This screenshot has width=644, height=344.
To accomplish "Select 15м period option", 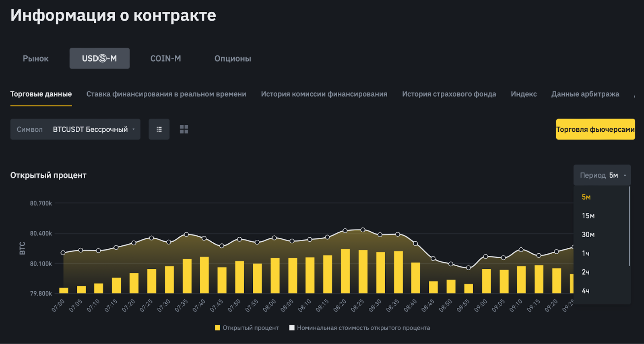I will coord(588,216).
